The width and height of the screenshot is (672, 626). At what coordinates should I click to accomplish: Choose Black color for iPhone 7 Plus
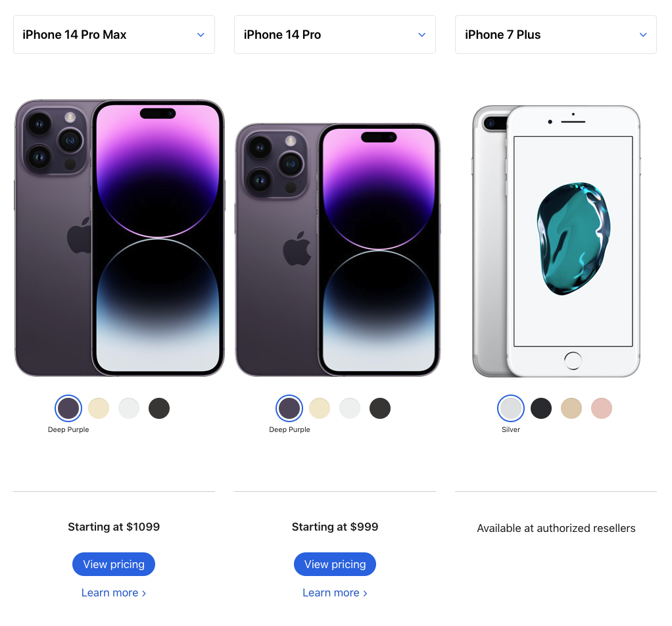pos(541,408)
